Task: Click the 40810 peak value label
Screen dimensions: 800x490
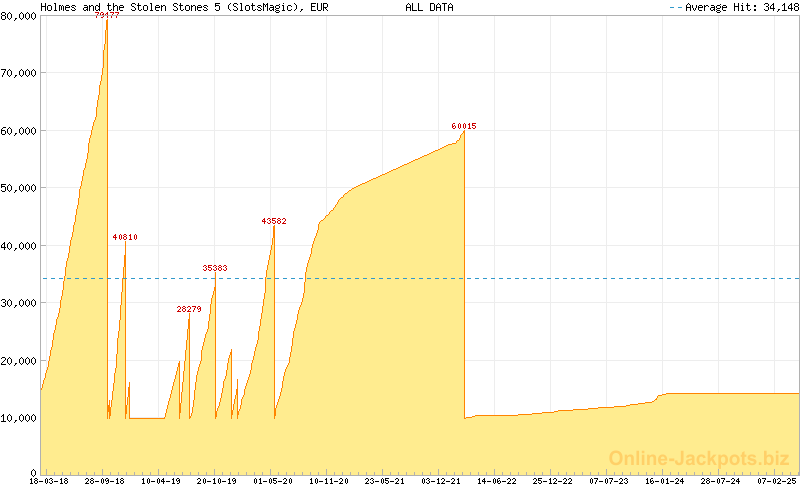Action: click(125, 237)
